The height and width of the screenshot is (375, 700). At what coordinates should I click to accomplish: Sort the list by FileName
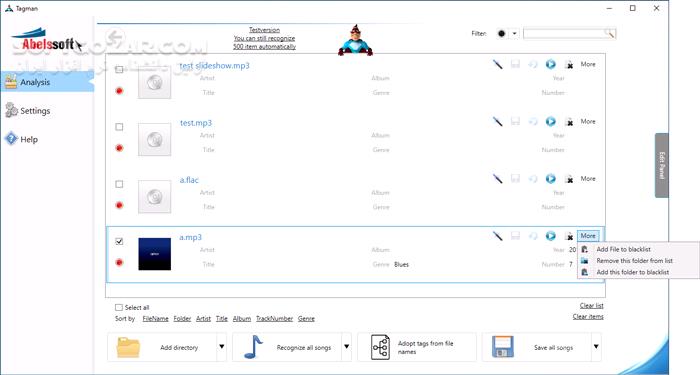[155, 319]
